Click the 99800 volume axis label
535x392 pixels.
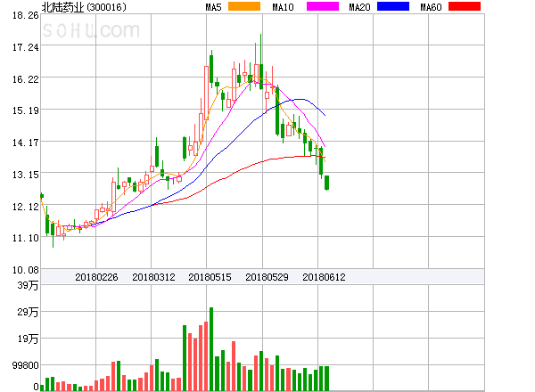point(25,365)
